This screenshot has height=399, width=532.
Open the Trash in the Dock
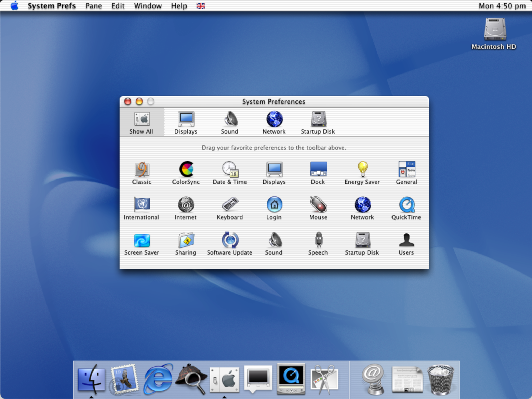(x=441, y=379)
